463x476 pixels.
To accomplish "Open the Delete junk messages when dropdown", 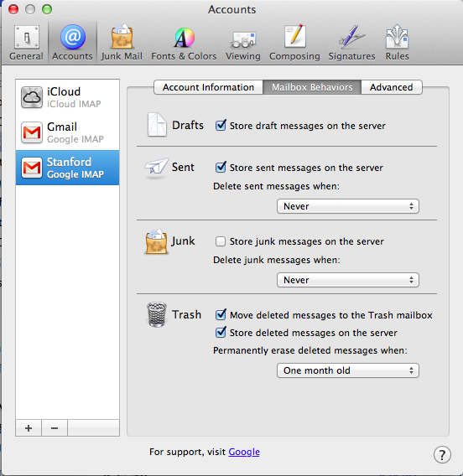I will point(348,280).
